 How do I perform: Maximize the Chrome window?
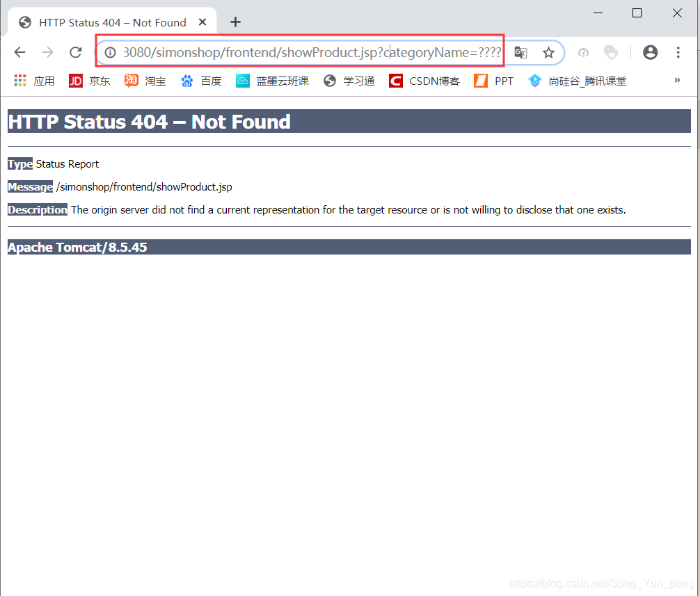click(637, 13)
